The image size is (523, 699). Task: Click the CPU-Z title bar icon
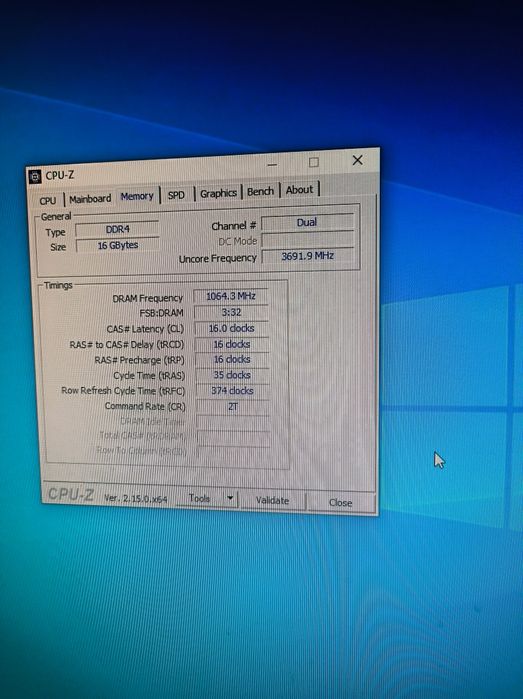[35, 177]
